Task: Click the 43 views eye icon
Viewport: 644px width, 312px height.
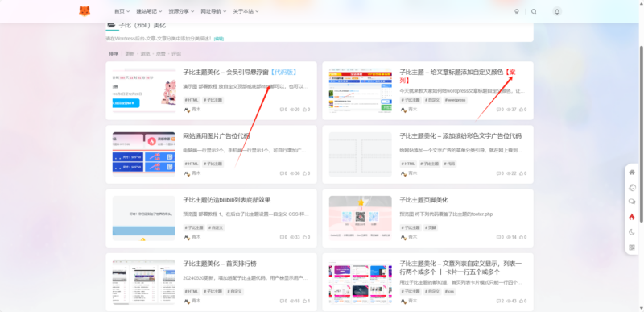Action: [509, 301]
